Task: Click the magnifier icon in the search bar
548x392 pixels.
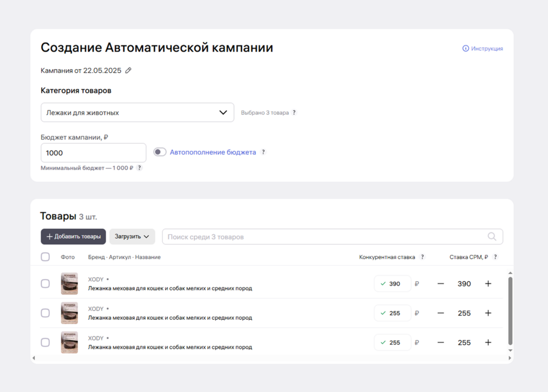Action: 492,236
